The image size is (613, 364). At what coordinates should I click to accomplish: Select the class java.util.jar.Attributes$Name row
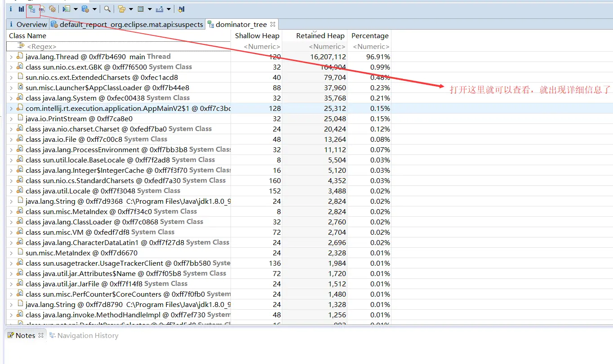point(199,273)
